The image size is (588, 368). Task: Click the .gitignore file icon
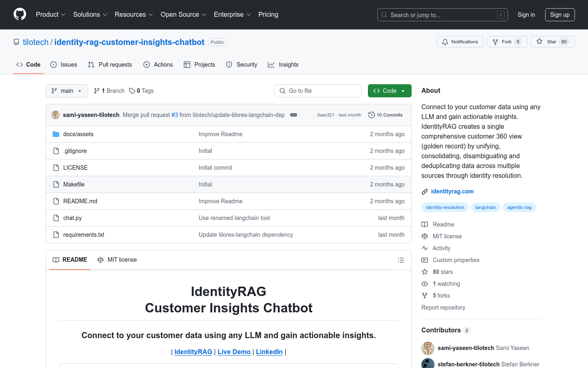coord(56,151)
